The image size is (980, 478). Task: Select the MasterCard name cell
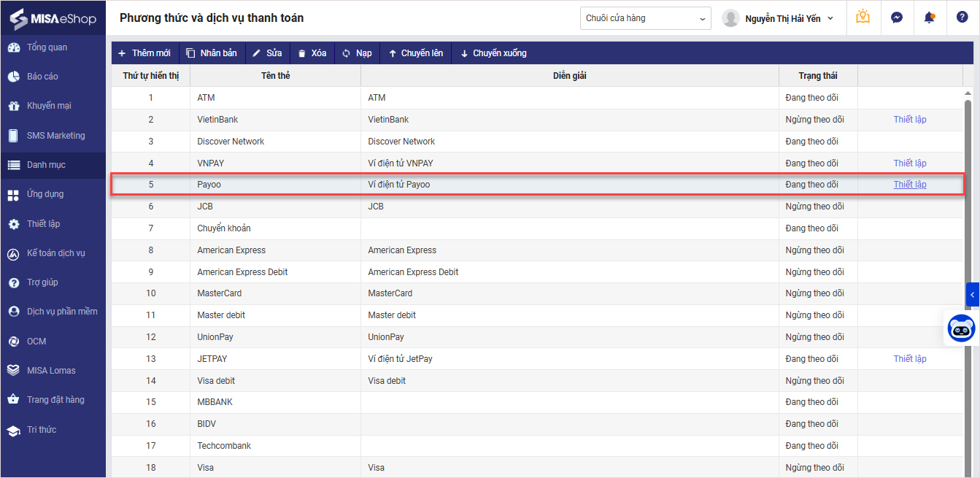(x=275, y=293)
